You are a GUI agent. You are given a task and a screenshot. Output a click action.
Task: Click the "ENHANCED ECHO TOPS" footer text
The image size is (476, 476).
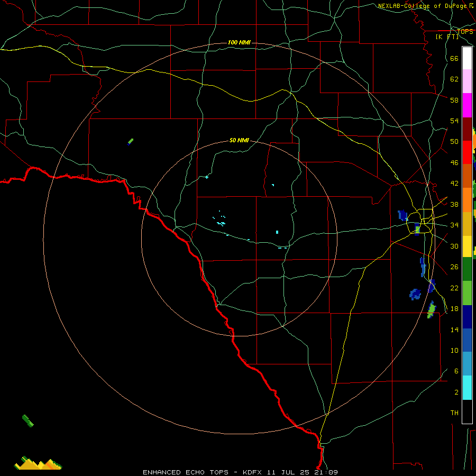[186, 472]
